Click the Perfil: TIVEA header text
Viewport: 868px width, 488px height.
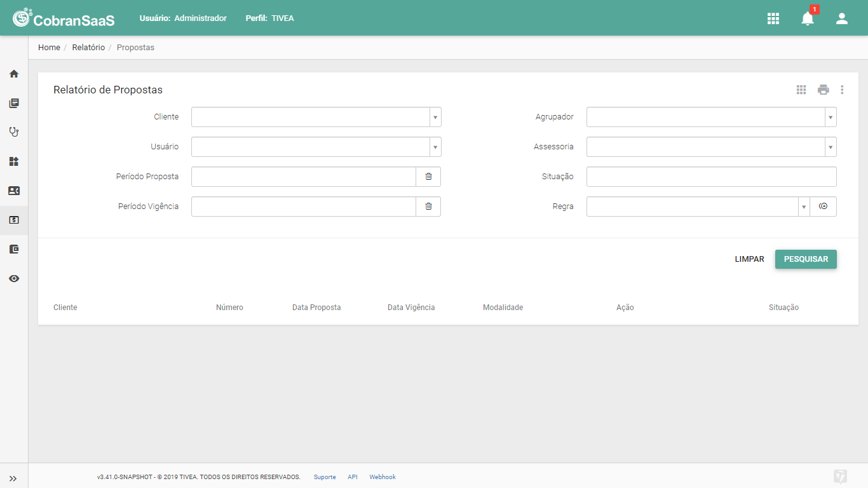(x=269, y=18)
